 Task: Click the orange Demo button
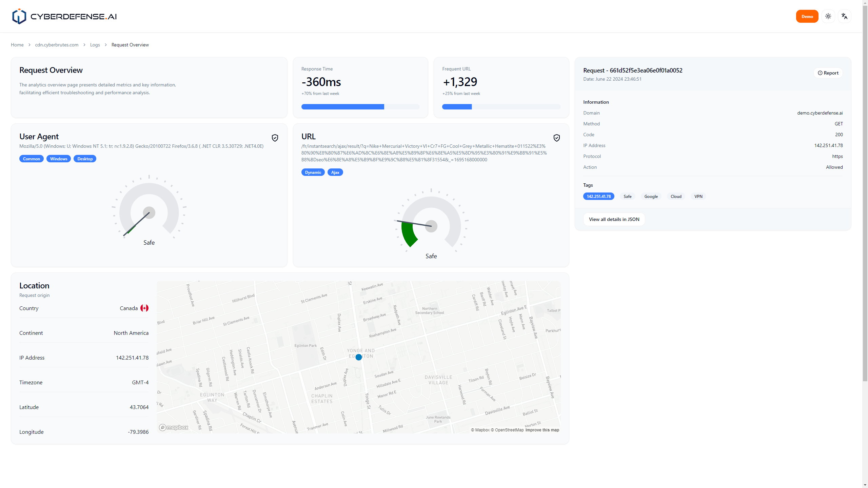tap(807, 16)
